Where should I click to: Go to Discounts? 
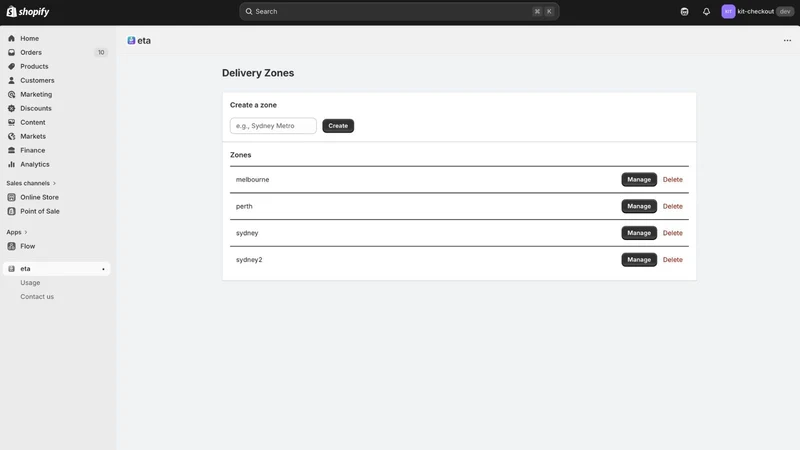point(36,108)
